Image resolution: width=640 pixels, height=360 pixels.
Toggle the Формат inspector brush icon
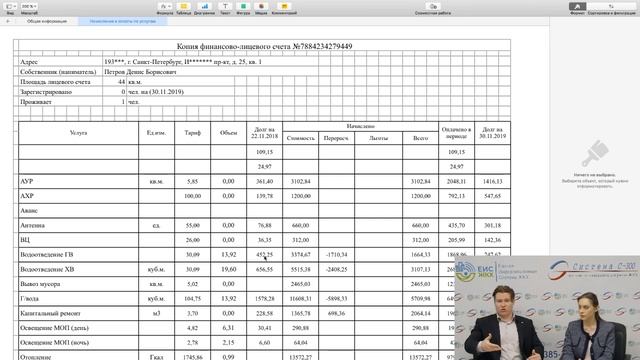tap(577, 6)
